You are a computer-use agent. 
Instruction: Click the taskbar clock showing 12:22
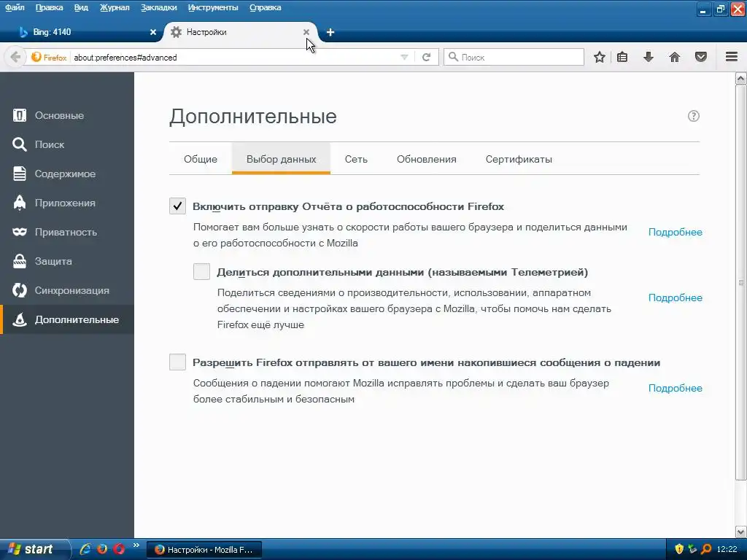pos(727,550)
